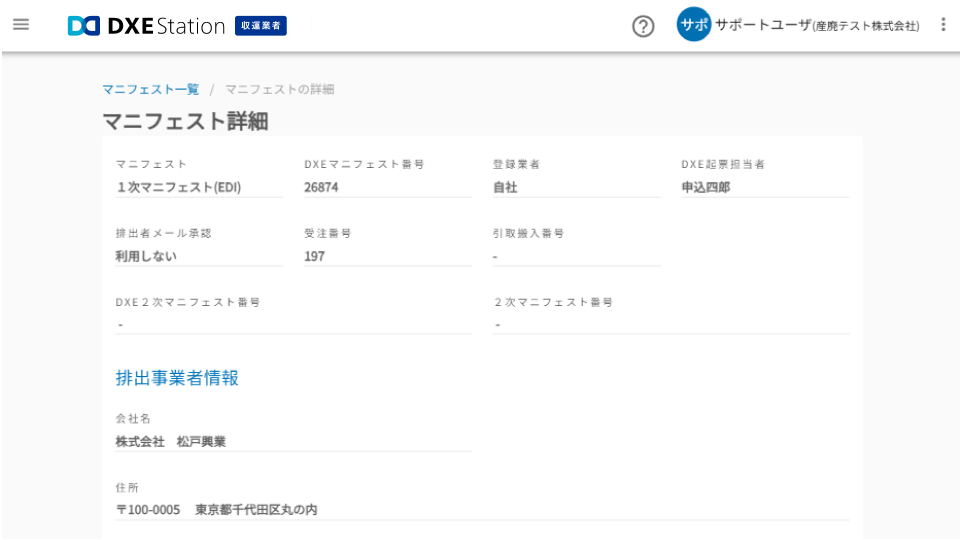Open the three-dot more options menu
This screenshot has height=540, width=960.
click(x=942, y=25)
